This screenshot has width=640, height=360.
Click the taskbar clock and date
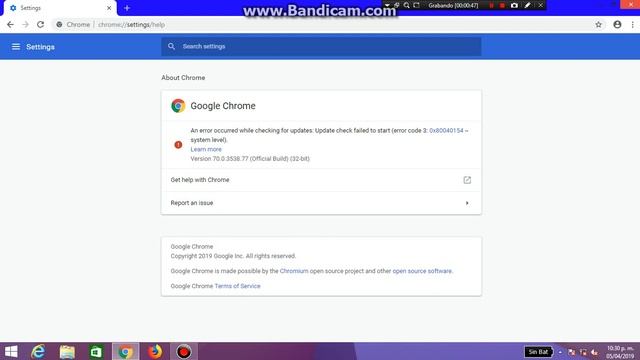point(620,352)
